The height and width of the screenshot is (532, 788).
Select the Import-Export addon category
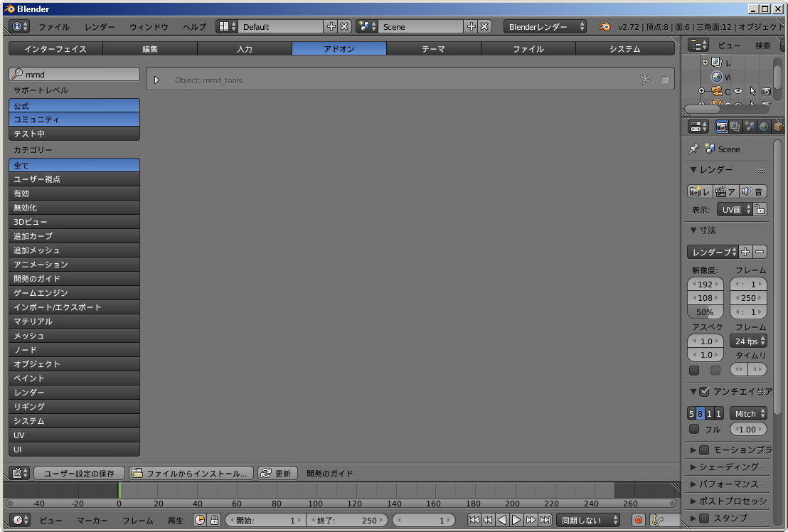click(x=75, y=307)
